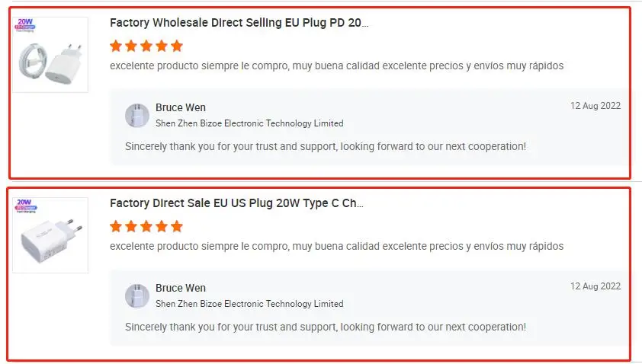
Task: Click the Factory Wholesale Direct Selling EU Plug title
Action: pyautogui.click(x=239, y=23)
